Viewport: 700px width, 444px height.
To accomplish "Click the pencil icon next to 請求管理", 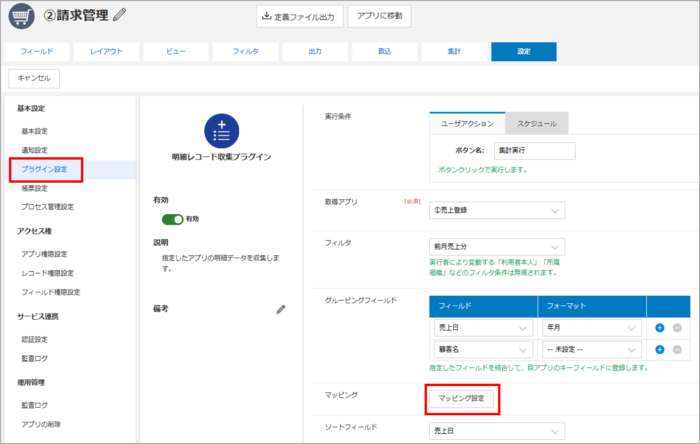I will click(x=119, y=15).
